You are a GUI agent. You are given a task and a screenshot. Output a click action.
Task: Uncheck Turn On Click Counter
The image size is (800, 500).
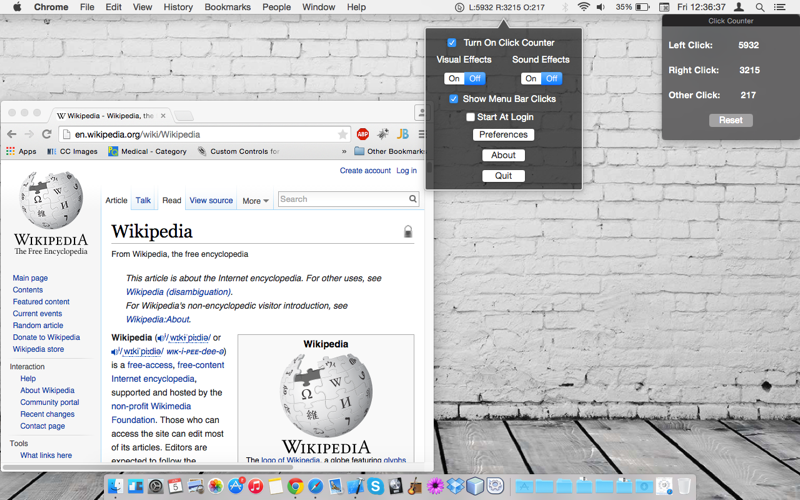coord(452,42)
